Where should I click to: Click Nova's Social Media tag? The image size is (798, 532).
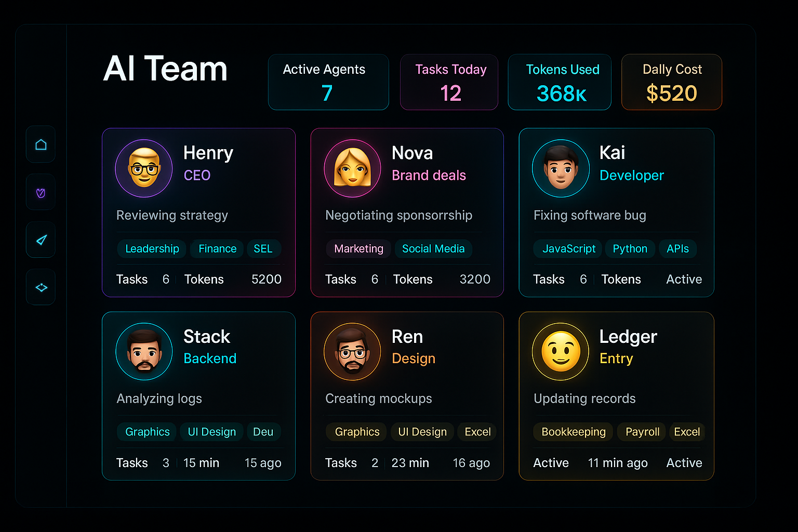tap(433, 249)
